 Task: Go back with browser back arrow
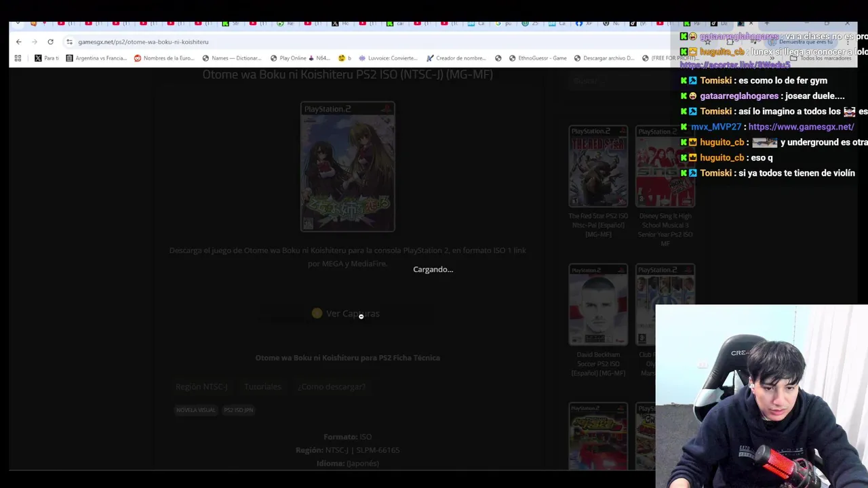click(x=18, y=41)
